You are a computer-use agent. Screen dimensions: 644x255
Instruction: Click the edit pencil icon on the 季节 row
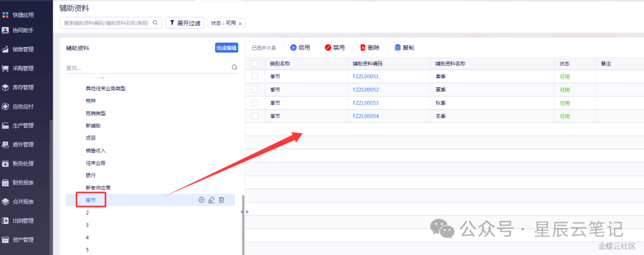pos(211,200)
